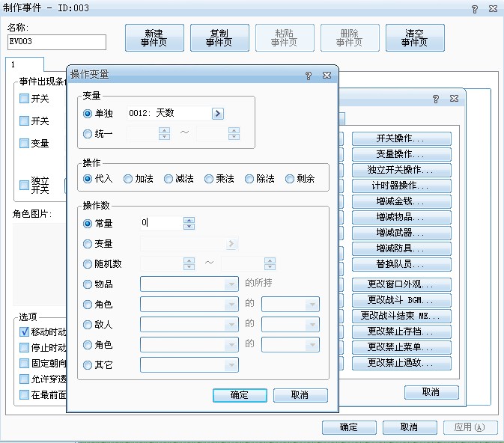
Task: Choose 乘法 multiplication operation
Action: coord(209,179)
